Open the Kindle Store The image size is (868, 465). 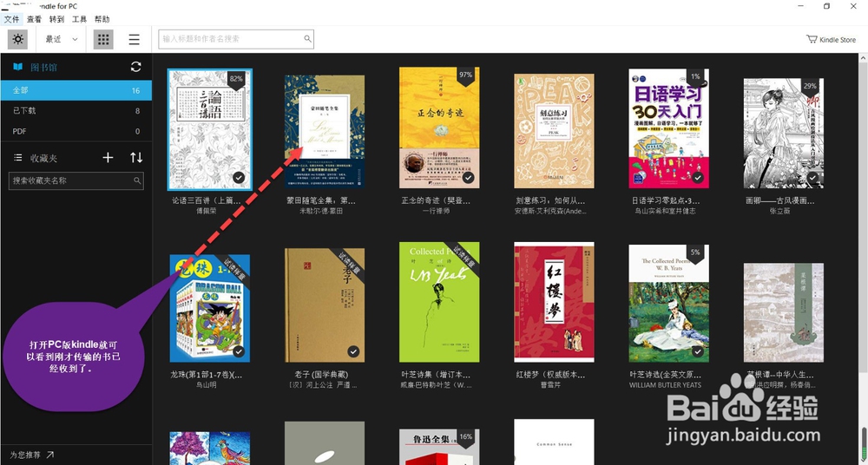coord(831,39)
